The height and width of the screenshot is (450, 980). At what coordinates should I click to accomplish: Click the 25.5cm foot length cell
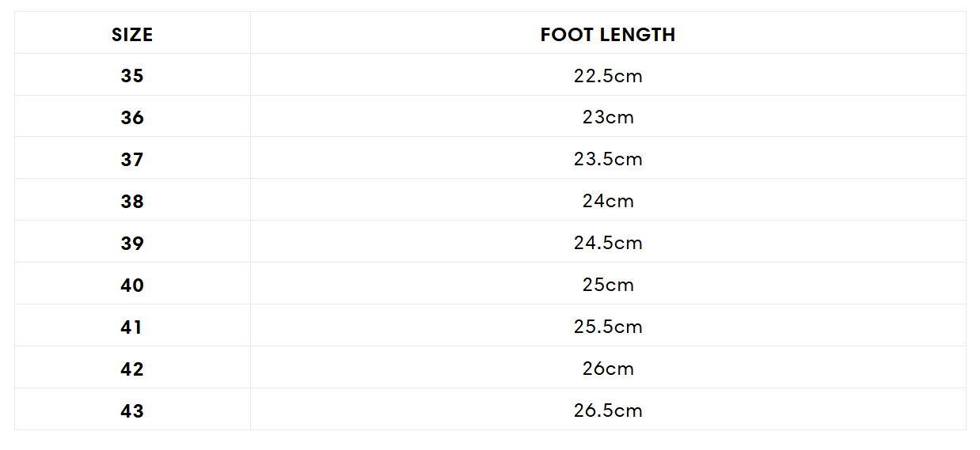click(x=608, y=327)
